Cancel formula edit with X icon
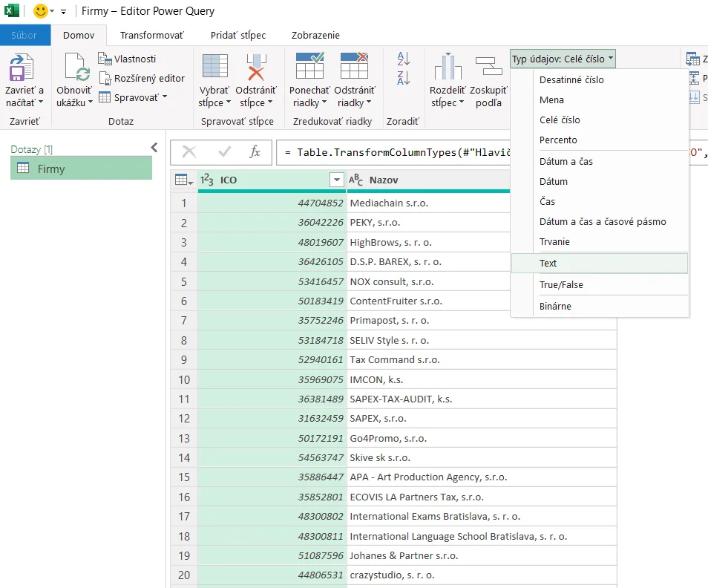 click(189, 152)
